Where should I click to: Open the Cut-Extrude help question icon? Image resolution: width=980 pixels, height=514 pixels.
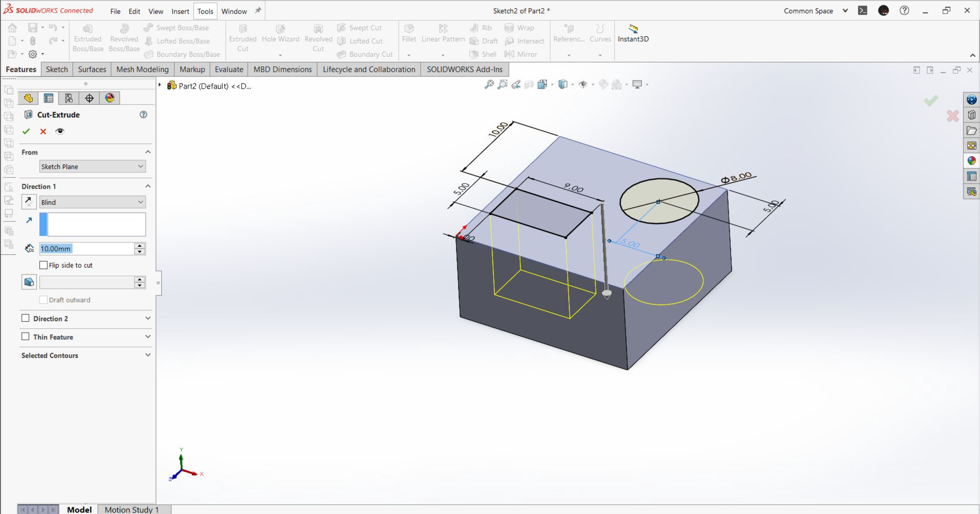point(143,115)
